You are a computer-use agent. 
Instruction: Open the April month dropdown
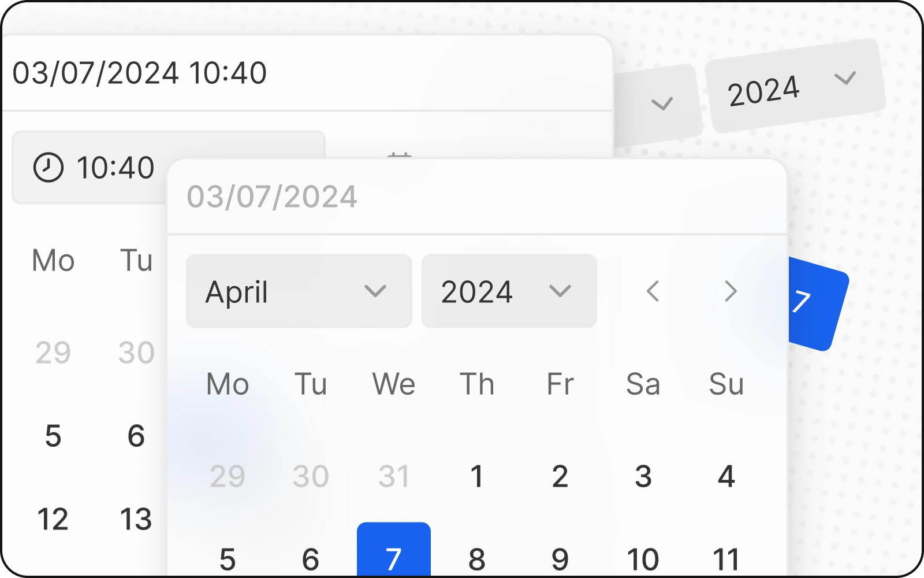[299, 291]
